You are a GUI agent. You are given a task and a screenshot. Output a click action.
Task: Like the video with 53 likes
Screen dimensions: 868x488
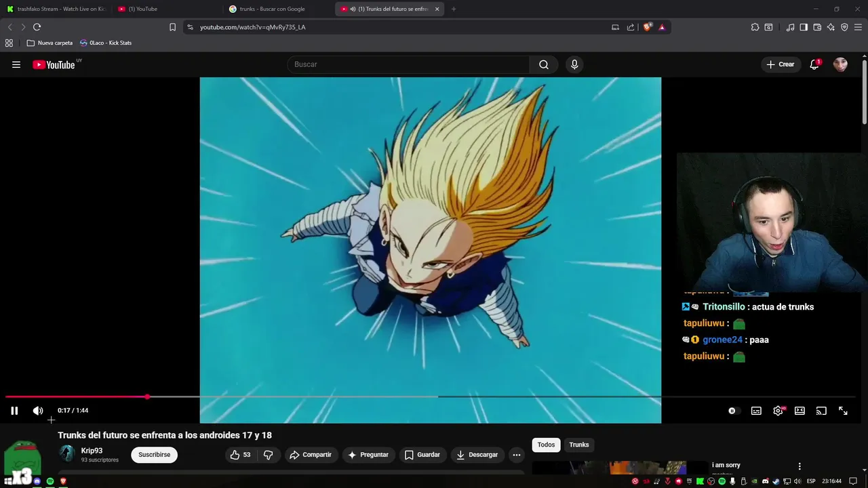pyautogui.click(x=240, y=455)
